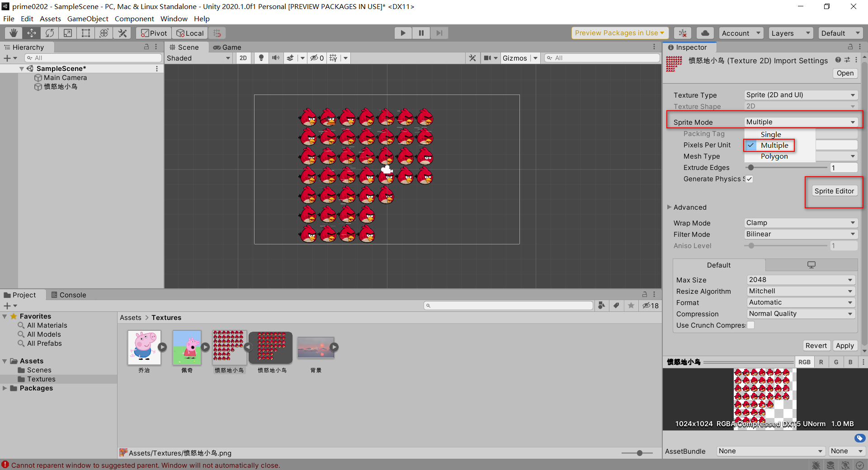Viewport: 868px width, 470px height.
Task: Toggle Local handle rotation
Action: click(x=190, y=33)
